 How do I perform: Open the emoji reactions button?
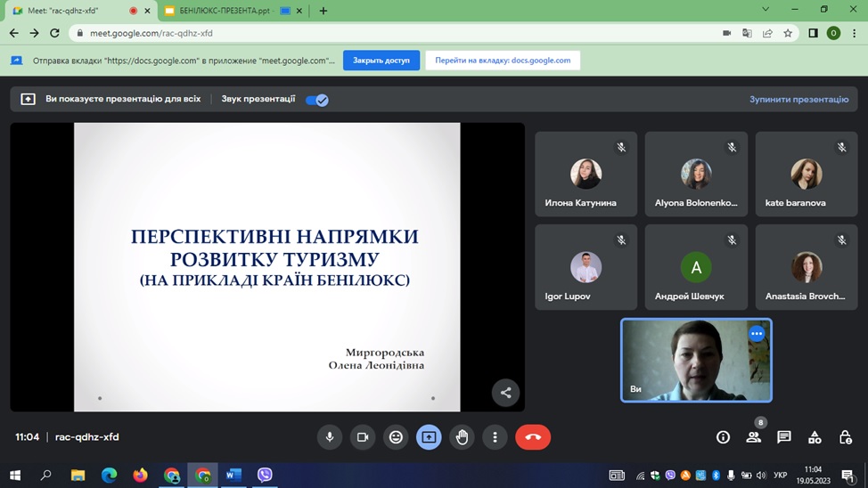tap(396, 437)
